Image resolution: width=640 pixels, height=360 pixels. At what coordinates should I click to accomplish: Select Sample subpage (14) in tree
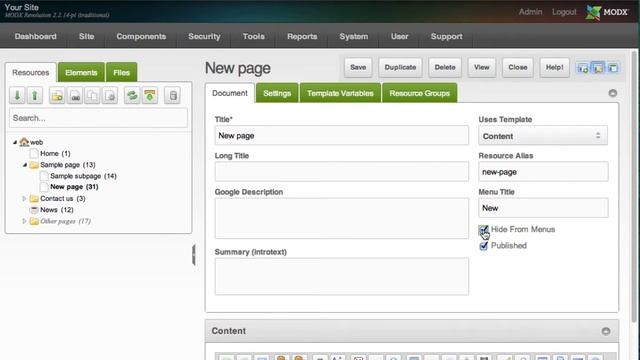coord(83,176)
